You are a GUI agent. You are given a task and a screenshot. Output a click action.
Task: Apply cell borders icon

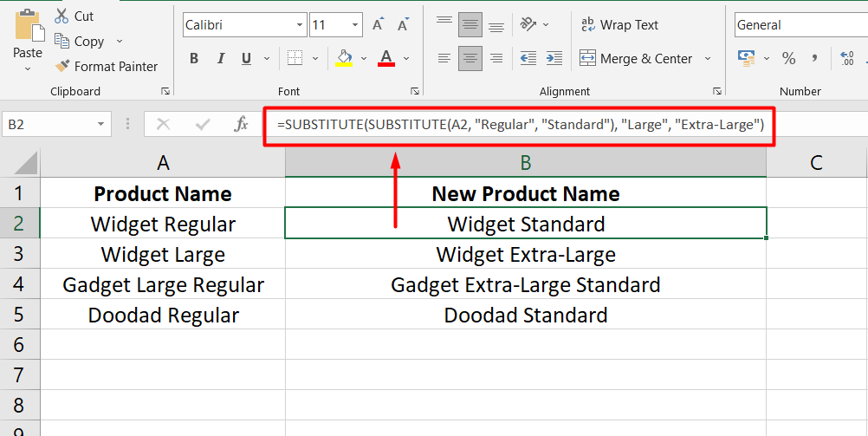click(x=295, y=58)
